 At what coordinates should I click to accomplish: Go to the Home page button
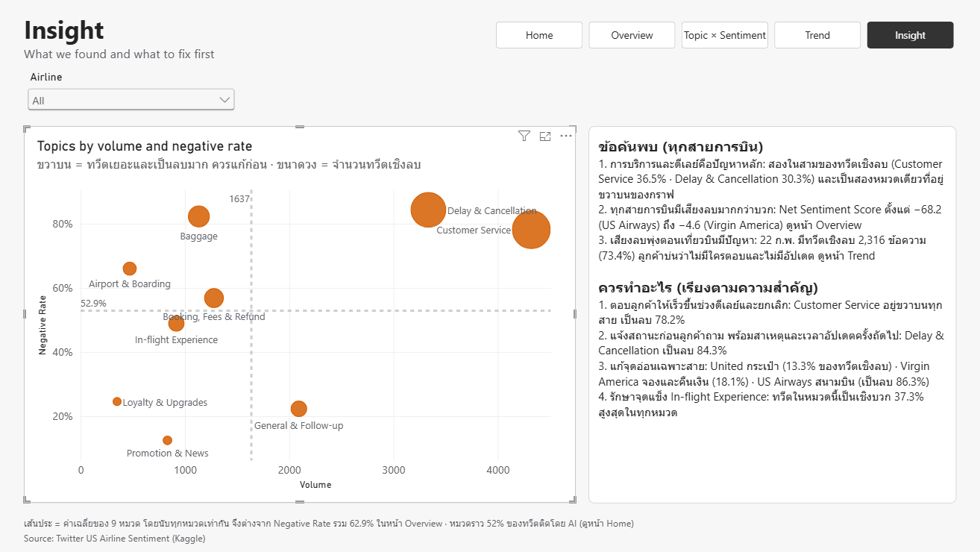pos(539,35)
